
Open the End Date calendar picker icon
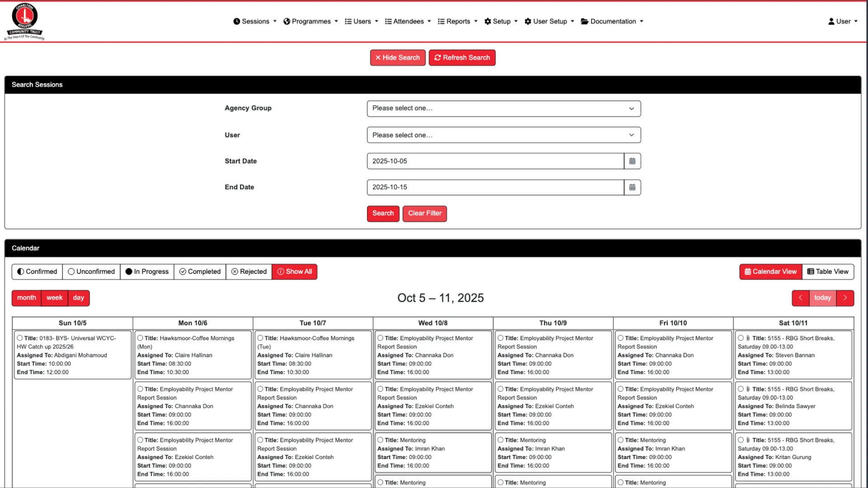[x=632, y=188]
